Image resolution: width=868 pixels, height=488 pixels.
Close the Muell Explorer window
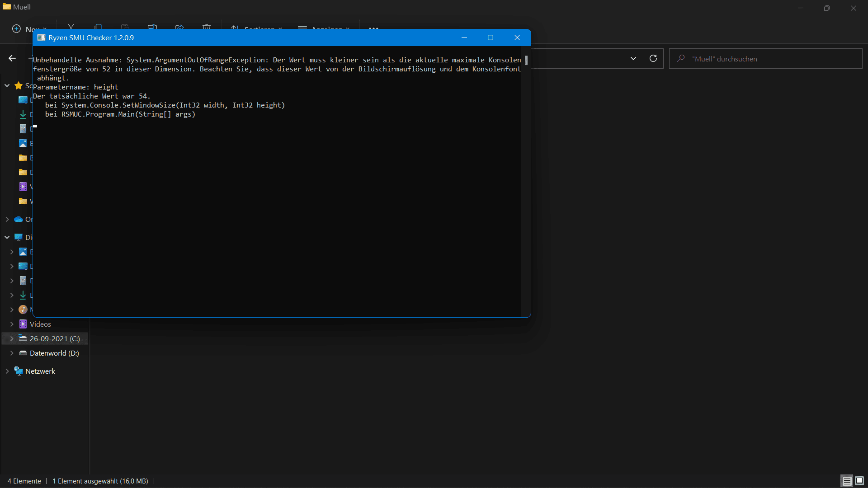click(x=854, y=8)
